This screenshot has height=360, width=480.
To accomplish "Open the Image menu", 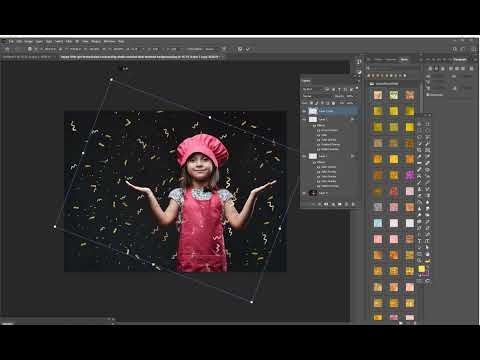I will (28, 41).
